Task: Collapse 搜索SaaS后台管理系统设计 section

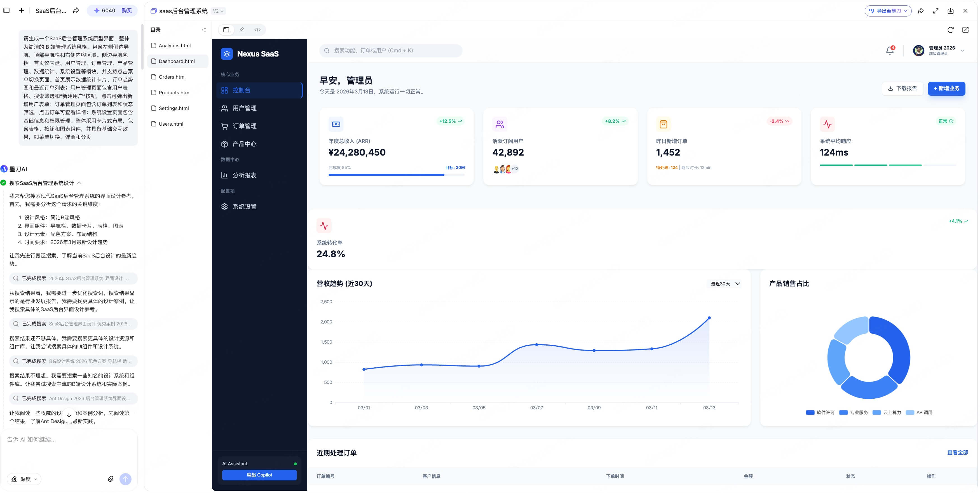Action: [79, 183]
